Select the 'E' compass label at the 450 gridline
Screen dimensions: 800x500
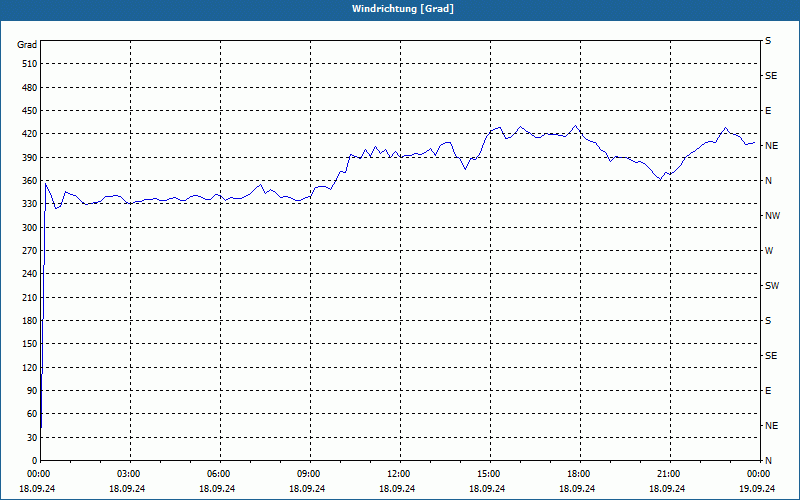[768, 111]
